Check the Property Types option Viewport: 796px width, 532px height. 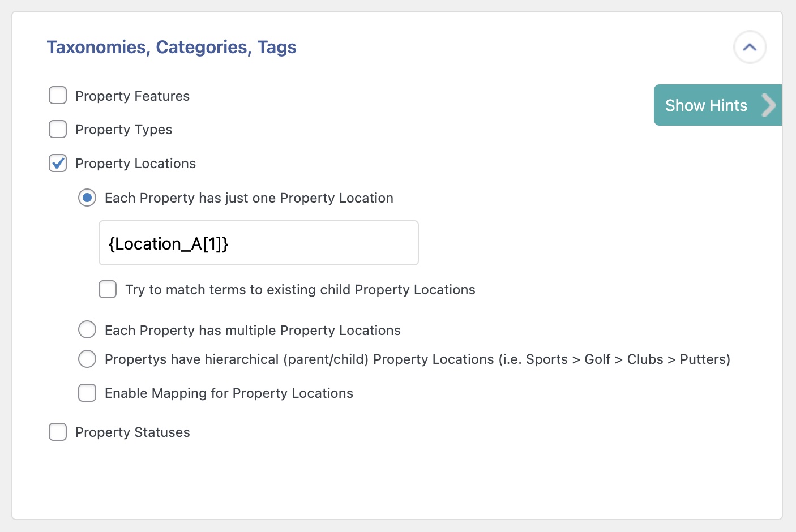click(58, 129)
